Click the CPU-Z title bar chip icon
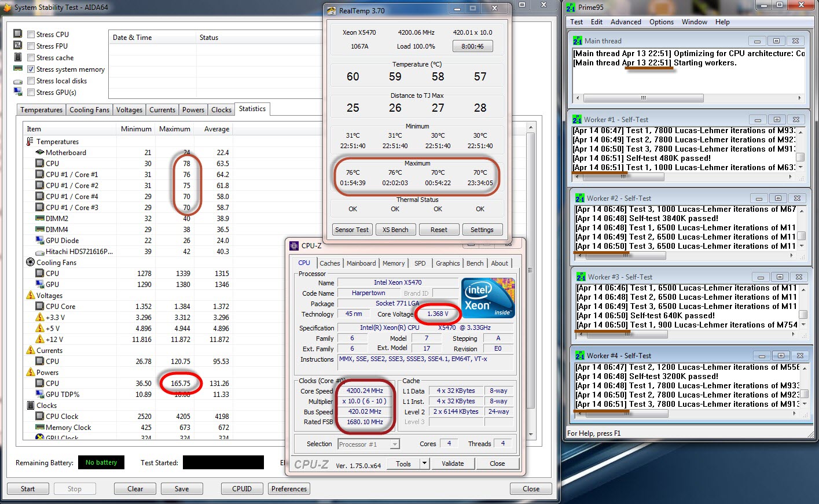Image resolution: width=819 pixels, height=504 pixels. click(x=294, y=245)
